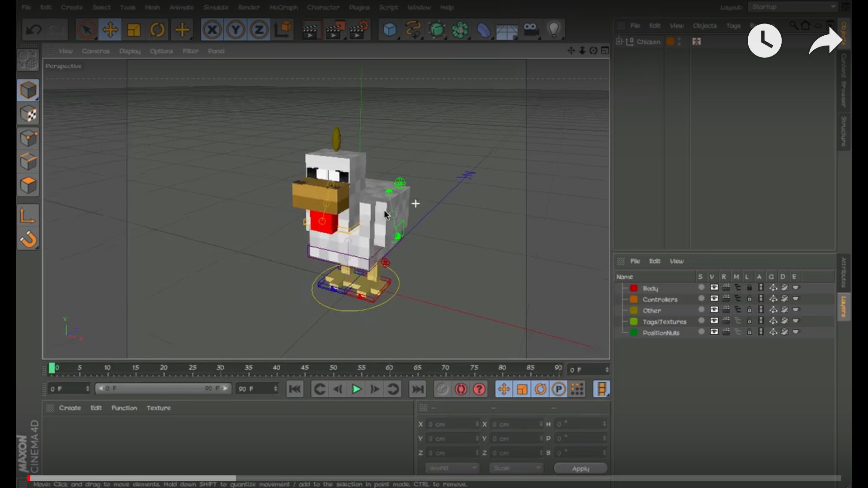Open Controllers layer options arrow

pos(796,299)
